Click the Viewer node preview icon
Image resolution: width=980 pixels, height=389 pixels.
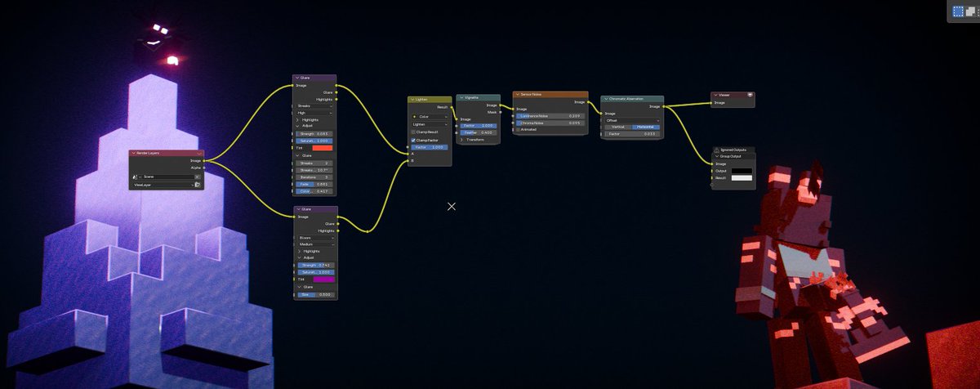749,95
